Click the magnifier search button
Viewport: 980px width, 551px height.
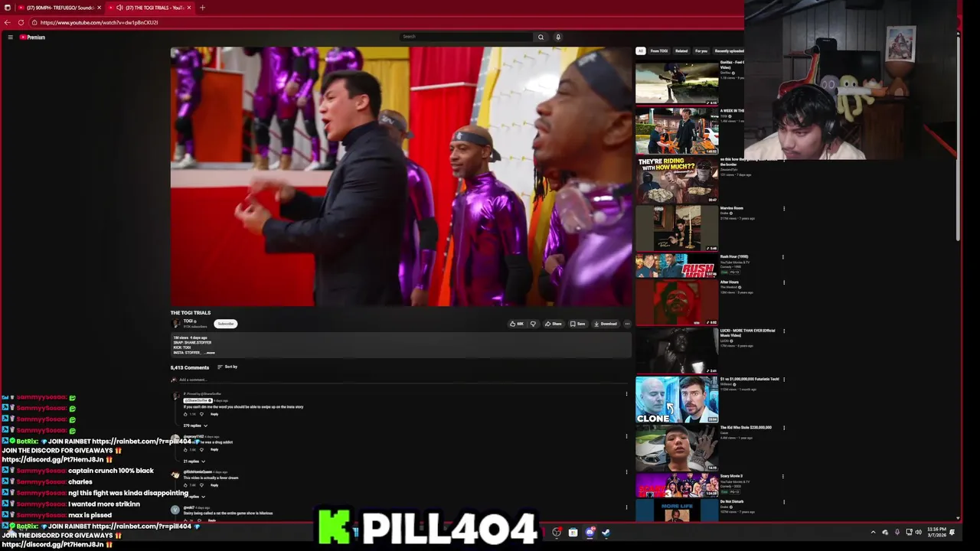pos(541,37)
